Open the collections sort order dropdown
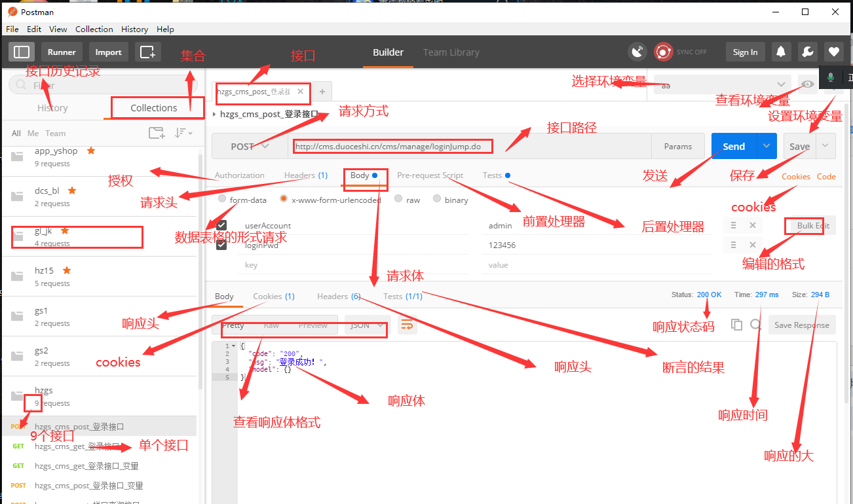Image resolution: width=853 pixels, height=504 pixels. pyautogui.click(x=183, y=133)
